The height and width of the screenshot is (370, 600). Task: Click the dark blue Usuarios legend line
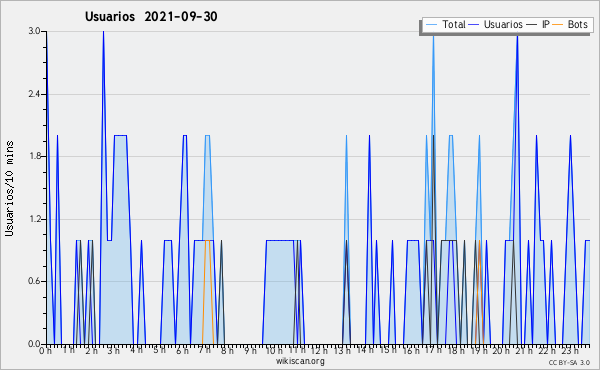click(474, 25)
